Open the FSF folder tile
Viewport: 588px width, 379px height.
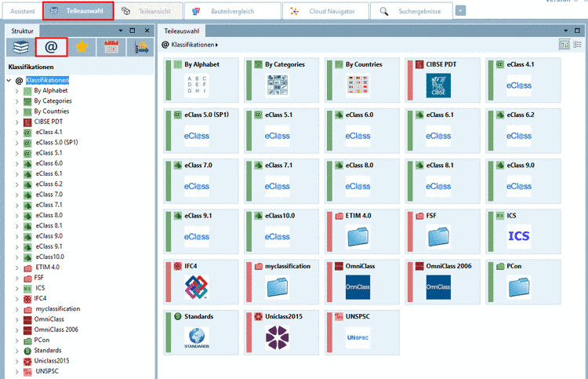pos(442,231)
